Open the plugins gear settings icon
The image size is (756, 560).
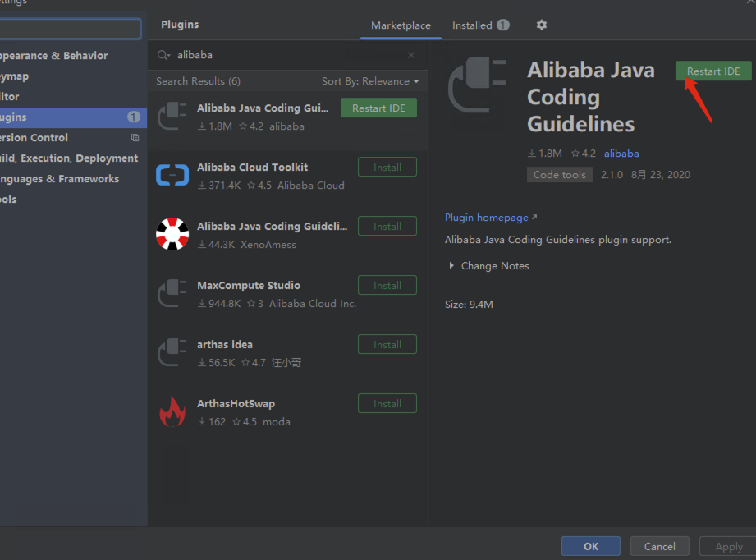[542, 25]
